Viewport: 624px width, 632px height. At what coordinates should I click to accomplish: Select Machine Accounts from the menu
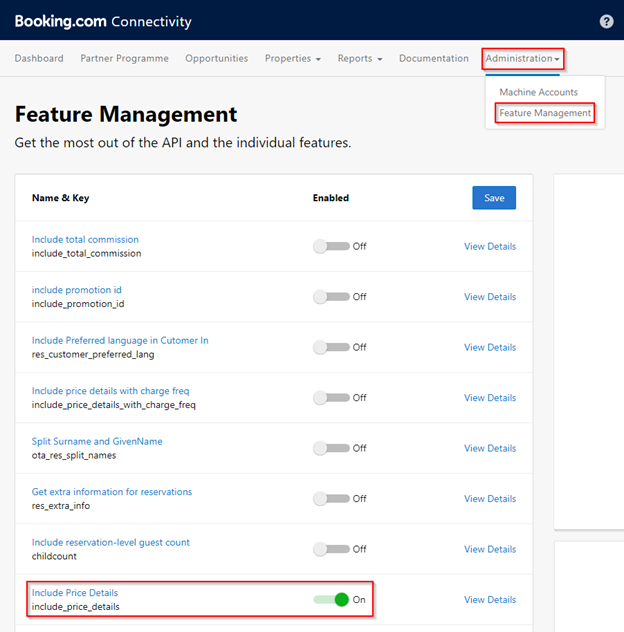pyautogui.click(x=539, y=92)
